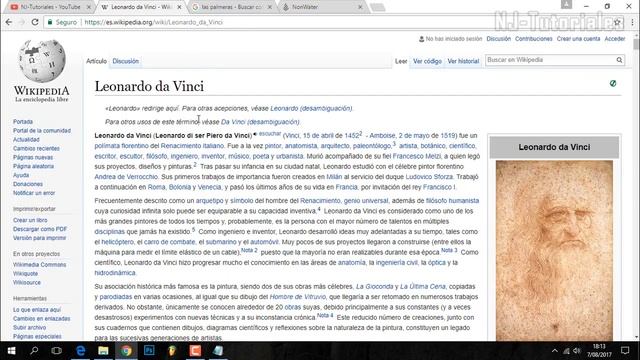Click the Acceder login link
This screenshot has width=640, height=360.
(x=615, y=39)
